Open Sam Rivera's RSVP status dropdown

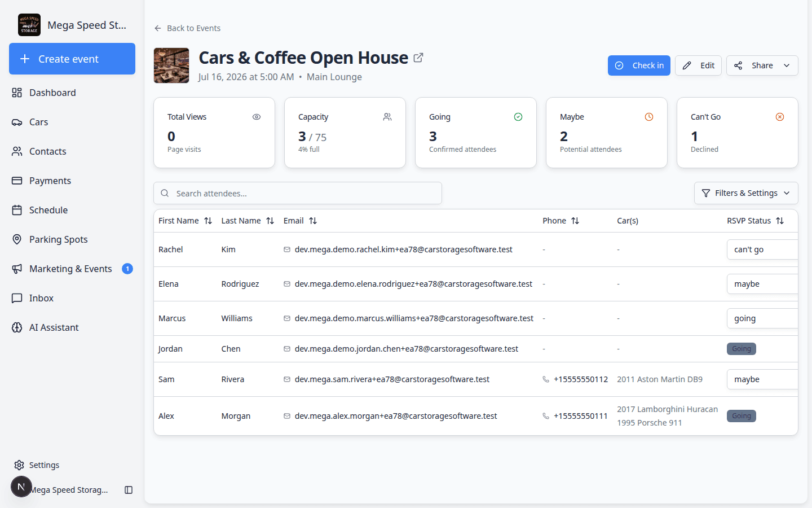coord(762,379)
